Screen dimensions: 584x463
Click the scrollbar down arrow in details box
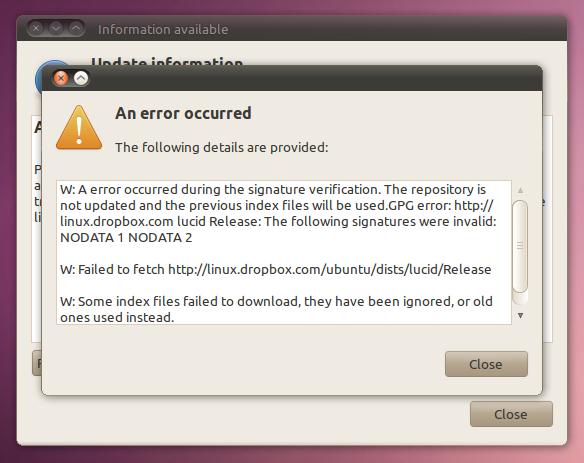coord(521,315)
